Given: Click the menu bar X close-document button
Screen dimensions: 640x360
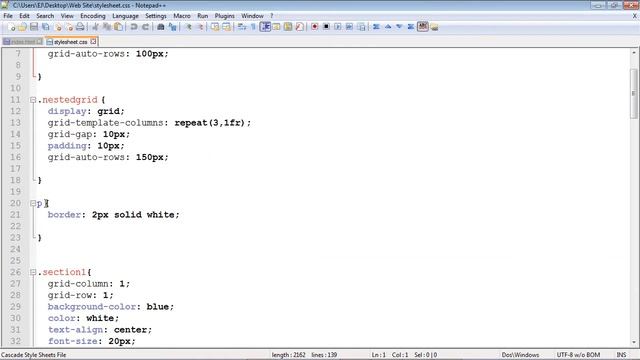Looking at the screenshot, I should point(635,16).
